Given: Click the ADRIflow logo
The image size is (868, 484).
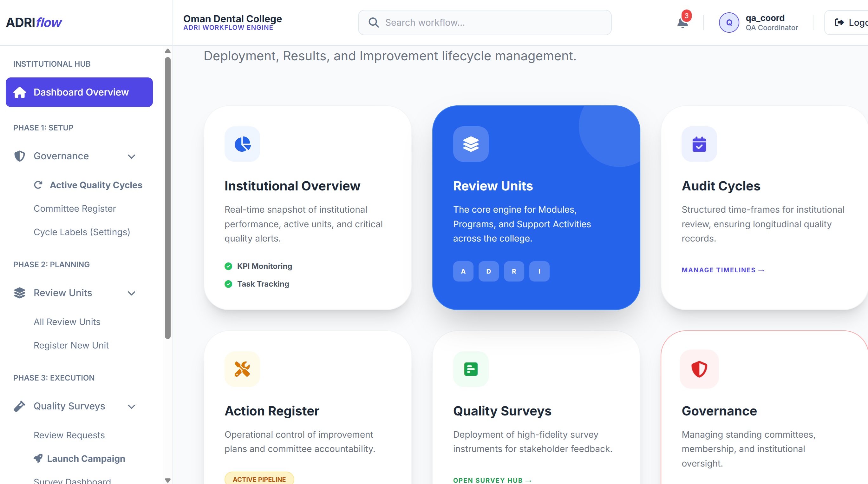Looking at the screenshot, I should click(x=34, y=22).
